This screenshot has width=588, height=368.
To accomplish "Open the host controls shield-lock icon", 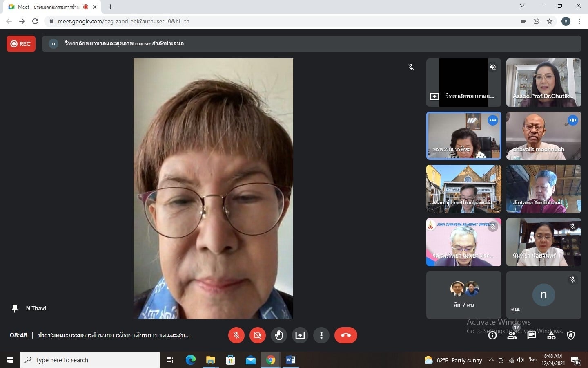I will pos(571,336).
